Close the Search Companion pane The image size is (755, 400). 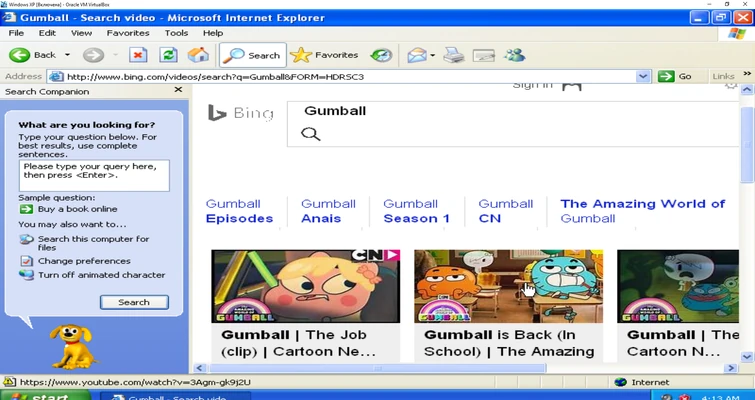(178, 90)
